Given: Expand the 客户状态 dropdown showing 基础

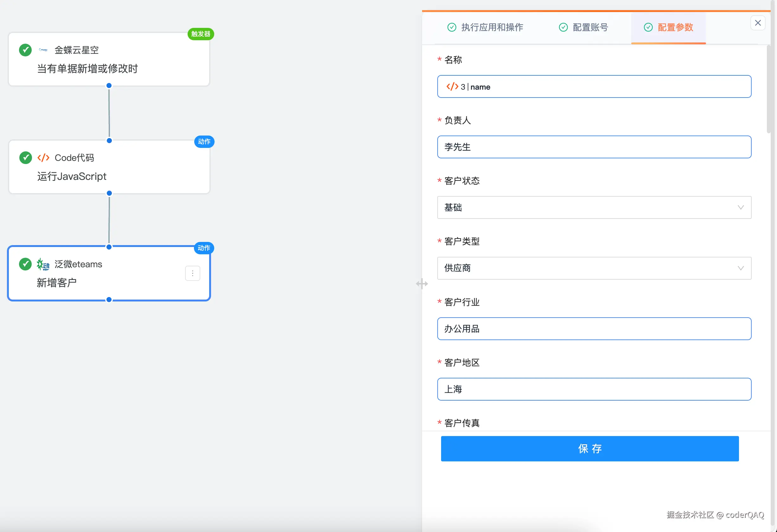Looking at the screenshot, I should pyautogui.click(x=594, y=207).
